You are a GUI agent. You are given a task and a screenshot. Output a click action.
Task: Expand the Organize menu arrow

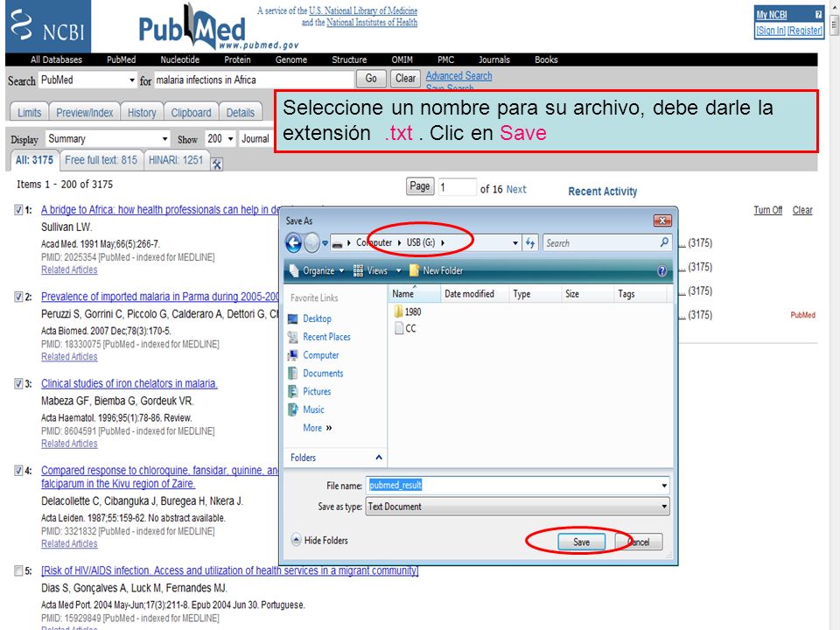(x=341, y=271)
